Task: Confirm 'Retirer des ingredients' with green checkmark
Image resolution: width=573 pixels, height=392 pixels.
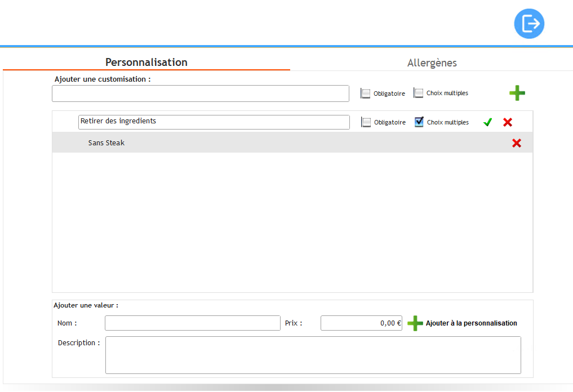Action: tap(487, 122)
